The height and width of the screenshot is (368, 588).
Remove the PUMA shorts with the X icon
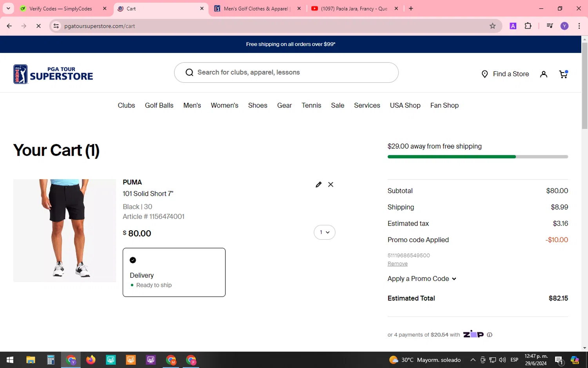tap(331, 184)
